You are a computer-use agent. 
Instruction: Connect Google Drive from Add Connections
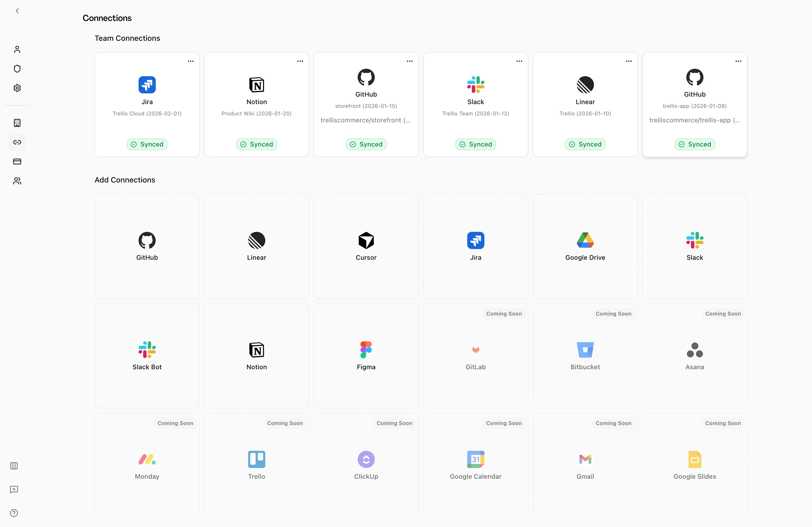[x=585, y=246]
